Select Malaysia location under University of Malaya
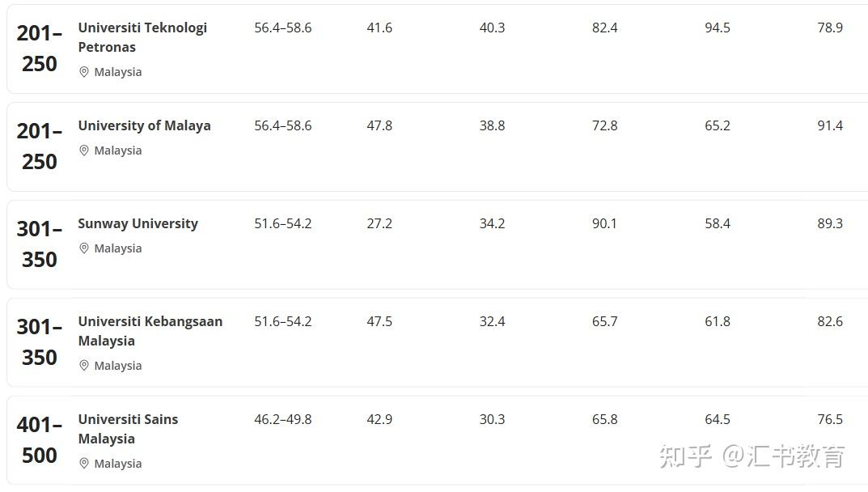 pyautogui.click(x=117, y=151)
